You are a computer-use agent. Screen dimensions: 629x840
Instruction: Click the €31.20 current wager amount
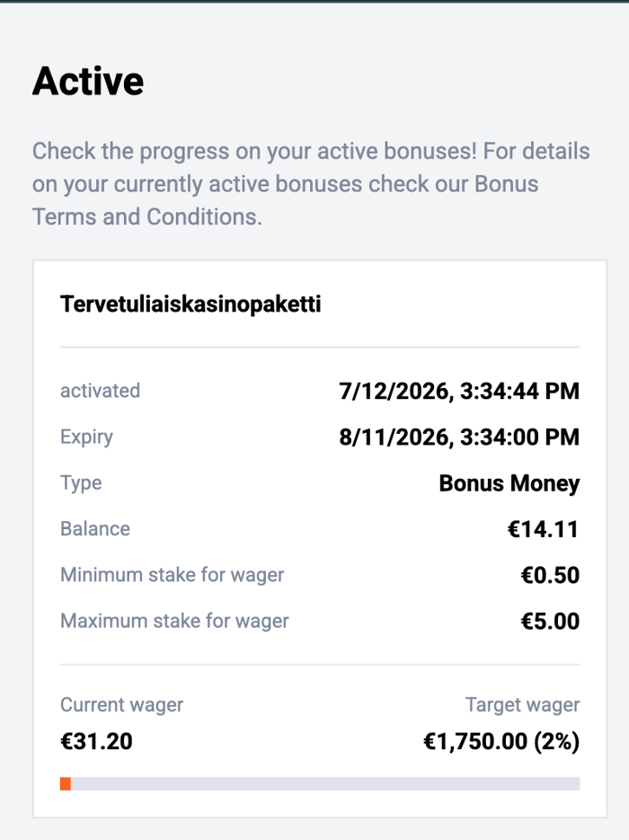(96, 741)
